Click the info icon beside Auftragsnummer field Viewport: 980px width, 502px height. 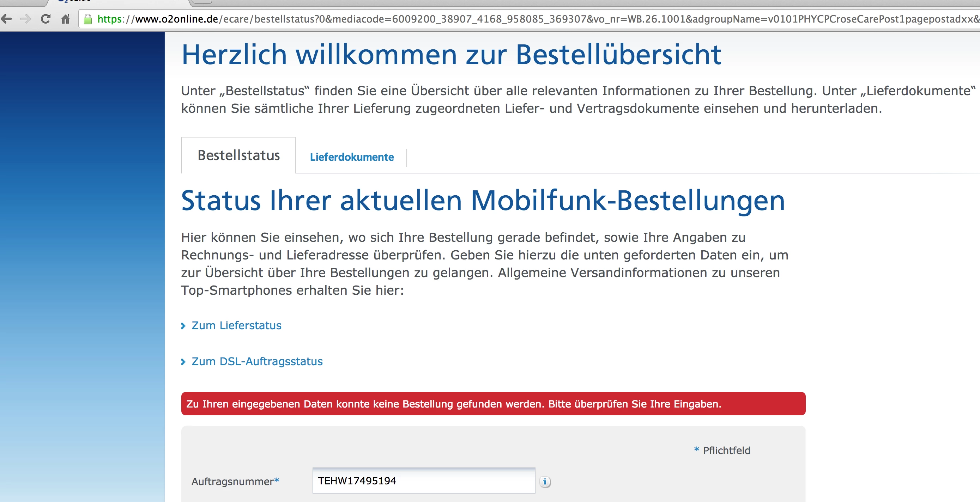click(545, 482)
